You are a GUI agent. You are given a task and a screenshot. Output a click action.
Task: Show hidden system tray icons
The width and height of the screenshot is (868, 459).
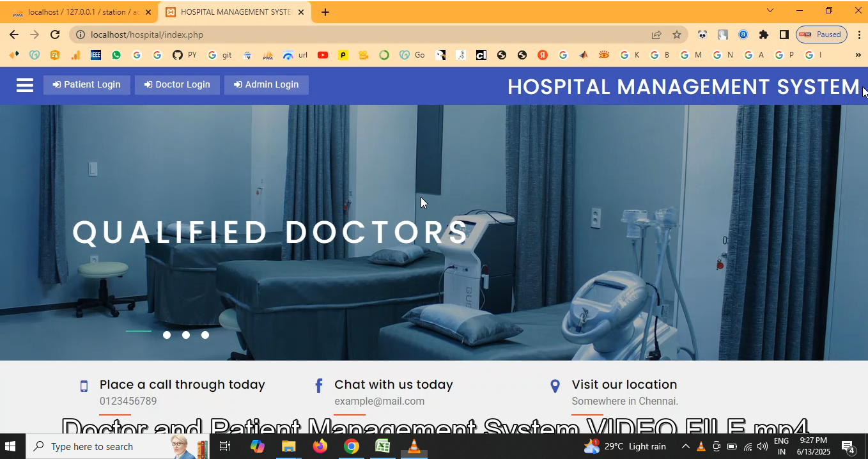685,446
